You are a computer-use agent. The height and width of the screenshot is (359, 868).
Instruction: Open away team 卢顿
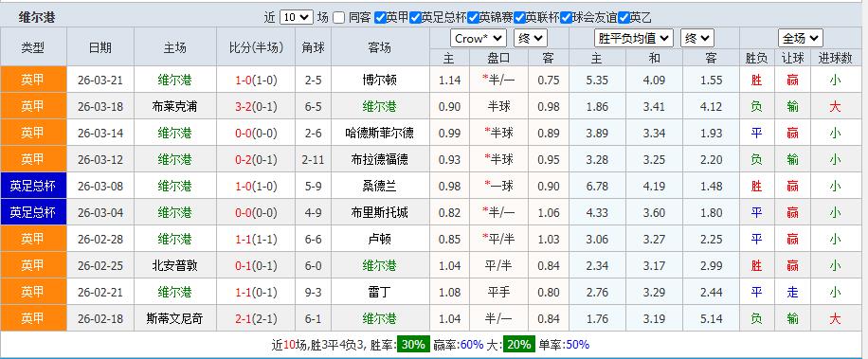click(x=380, y=240)
